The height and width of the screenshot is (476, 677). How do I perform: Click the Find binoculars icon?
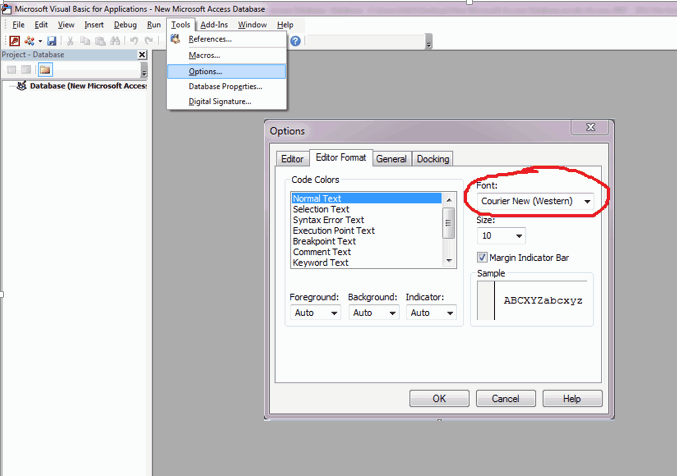[115, 41]
